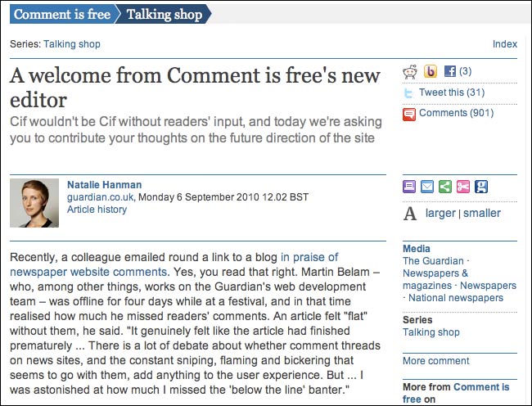This screenshot has height=406, width=532.
Task: Open the Talking shop breadcrumb tab
Action: 165,14
